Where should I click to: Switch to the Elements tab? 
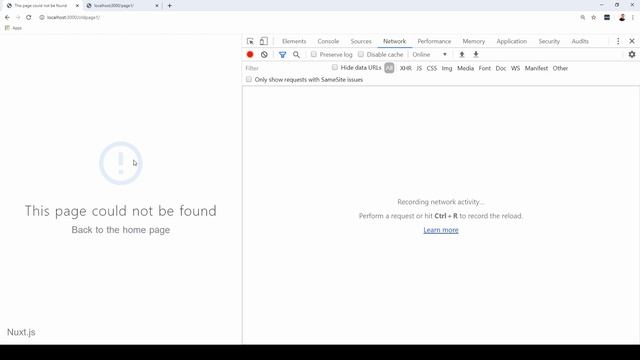click(x=294, y=41)
